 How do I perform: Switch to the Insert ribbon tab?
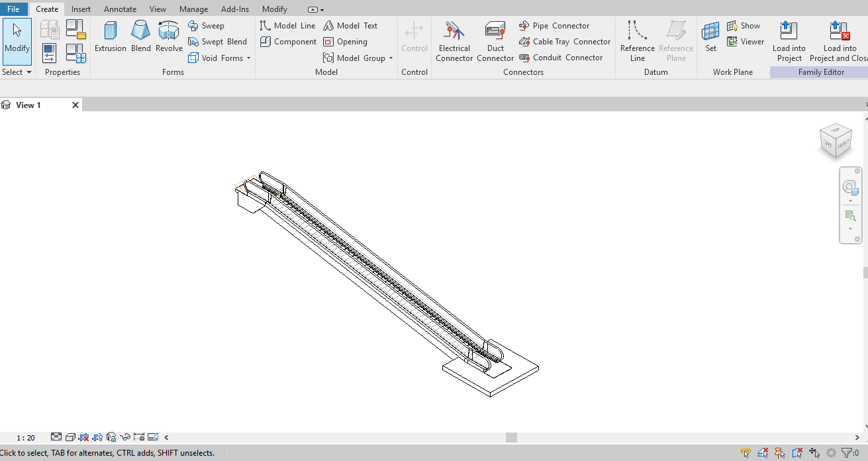pos(81,9)
